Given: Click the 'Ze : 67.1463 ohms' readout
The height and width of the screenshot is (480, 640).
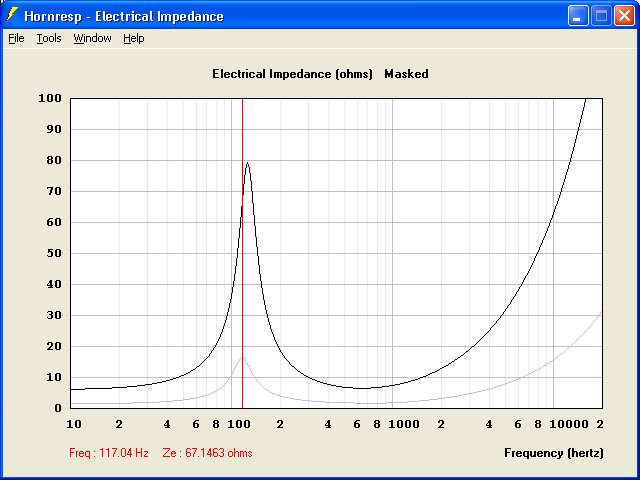Looking at the screenshot, I should (207, 453).
